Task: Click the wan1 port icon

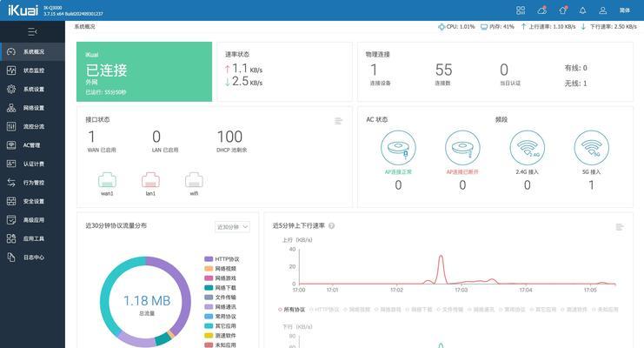Action: coord(107,180)
